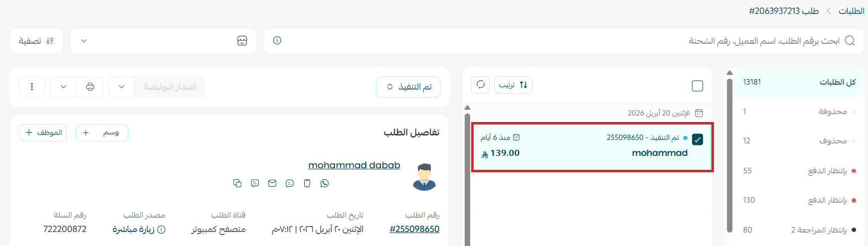868x246 pixels.
Task: Refresh the orders list
Action: point(481,85)
